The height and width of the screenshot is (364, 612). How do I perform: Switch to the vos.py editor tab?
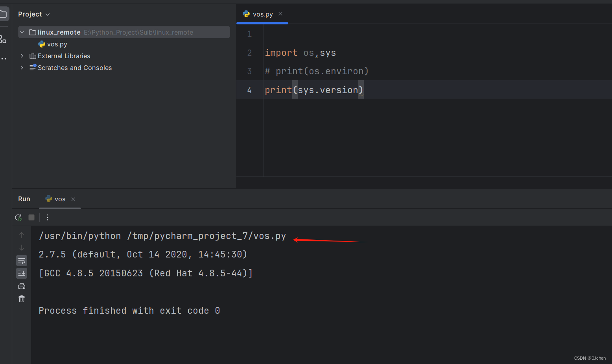pyautogui.click(x=262, y=14)
